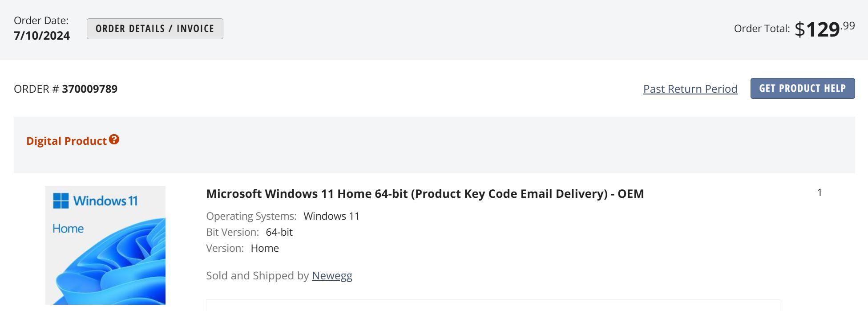Screen dimensions: 868x311
Task: Select the Bit Version value 64-bit
Action: [x=279, y=232]
